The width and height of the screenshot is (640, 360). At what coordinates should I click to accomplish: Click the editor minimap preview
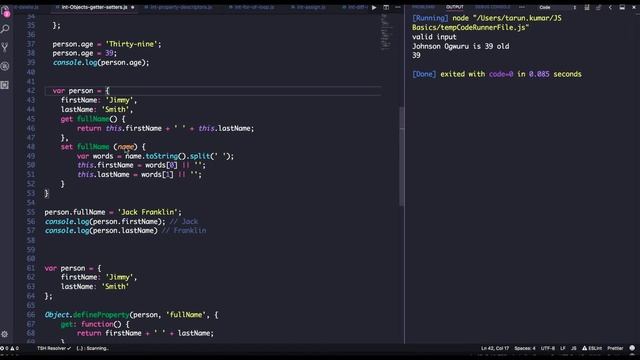[x=386, y=32]
